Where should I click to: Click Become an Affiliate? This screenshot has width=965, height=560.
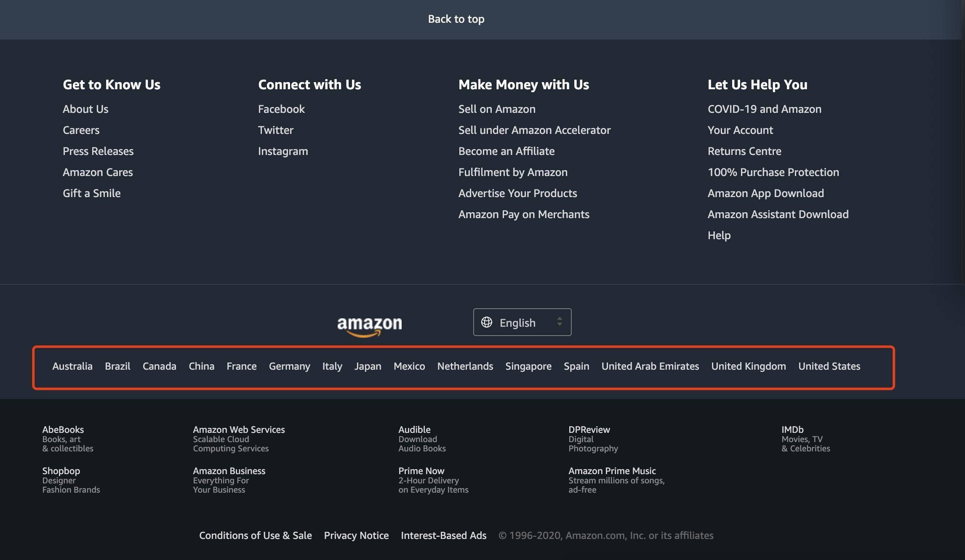pyautogui.click(x=506, y=151)
